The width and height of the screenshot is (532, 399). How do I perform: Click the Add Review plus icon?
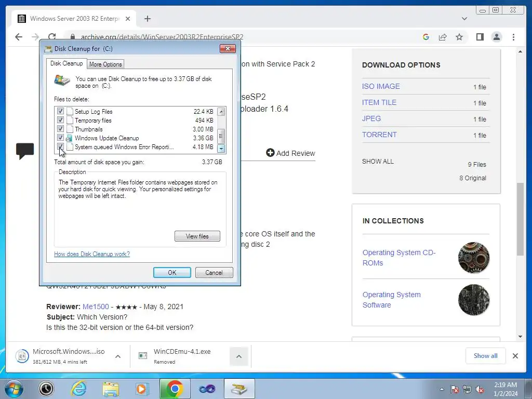click(x=270, y=153)
